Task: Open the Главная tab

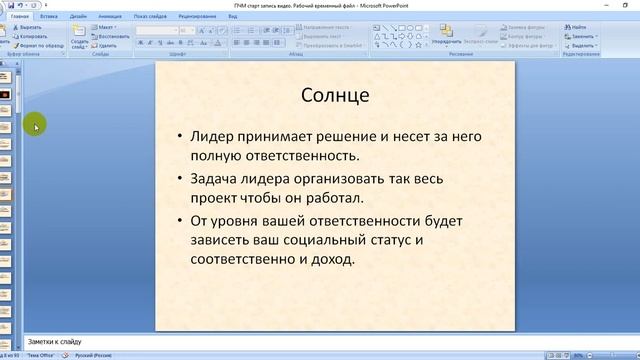Action: tap(20, 16)
